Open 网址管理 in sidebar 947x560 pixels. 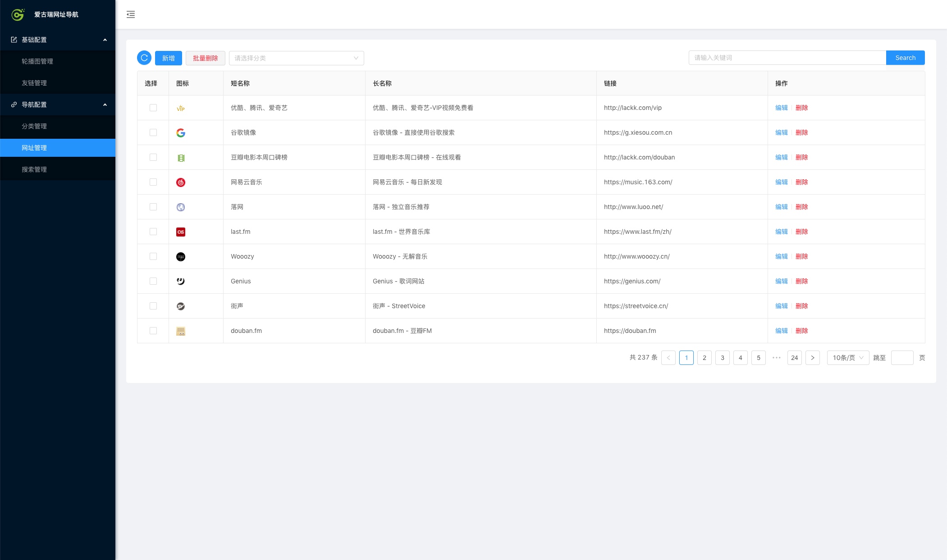58,148
